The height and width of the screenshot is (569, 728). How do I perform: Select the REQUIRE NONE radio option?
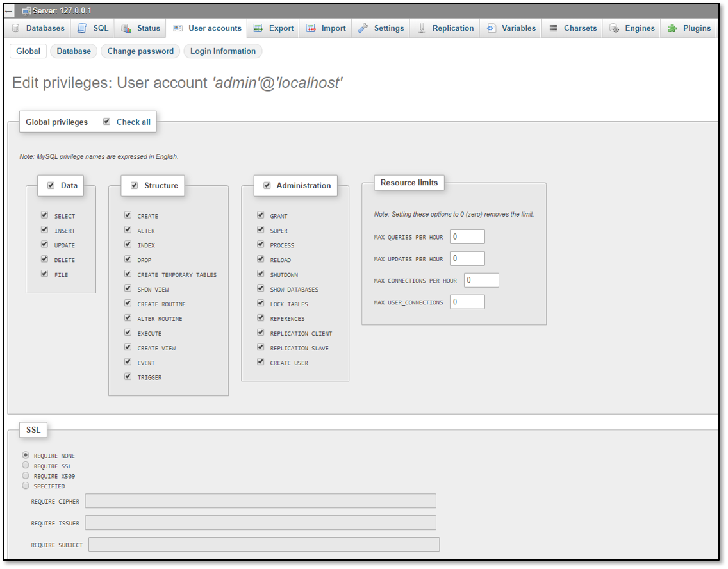pyautogui.click(x=26, y=455)
